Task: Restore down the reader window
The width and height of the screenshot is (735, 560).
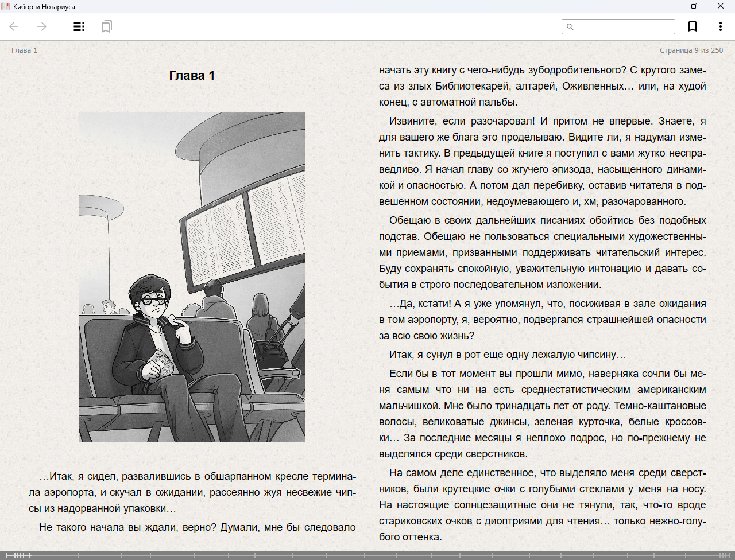Action: click(694, 6)
